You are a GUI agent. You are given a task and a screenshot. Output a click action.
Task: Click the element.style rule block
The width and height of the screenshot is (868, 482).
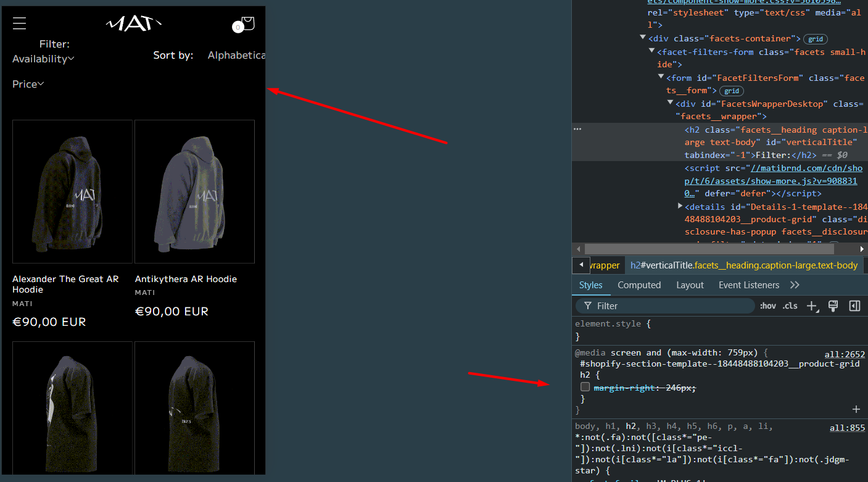click(x=719, y=330)
